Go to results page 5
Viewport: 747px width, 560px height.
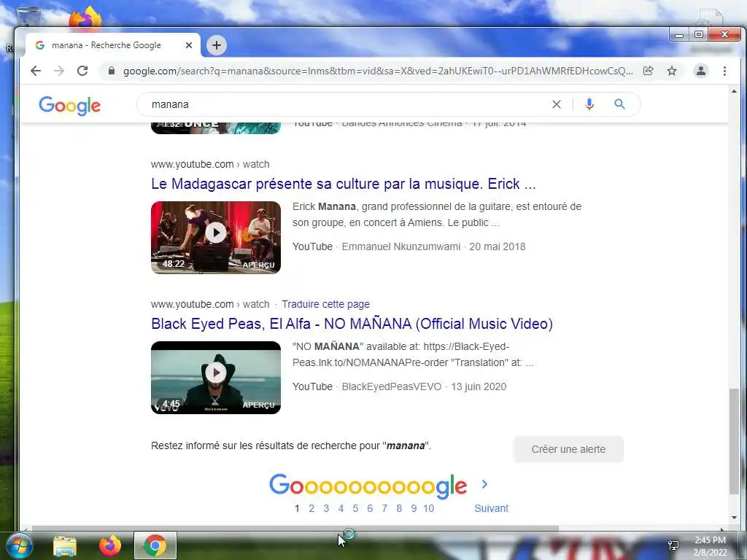(x=355, y=508)
